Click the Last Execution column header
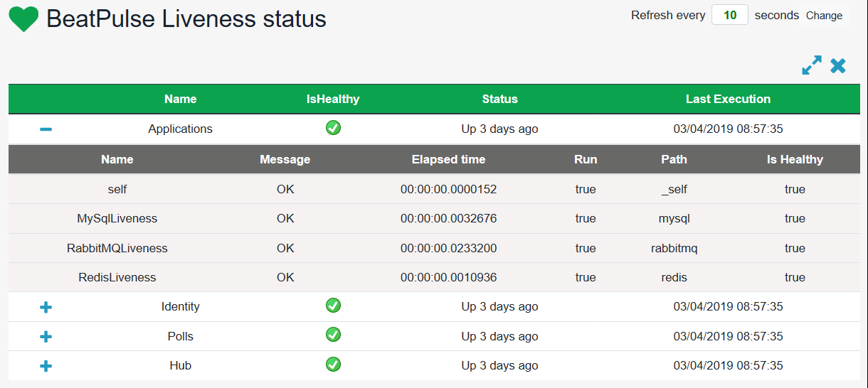868x388 pixels. coord(728,99)
